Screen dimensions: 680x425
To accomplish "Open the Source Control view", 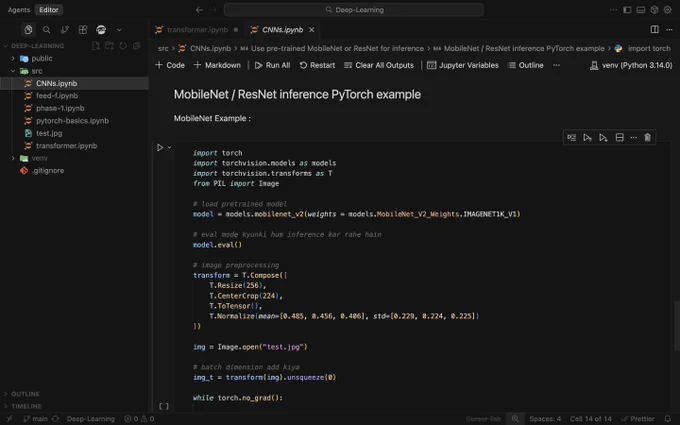I will coord(65,29).
